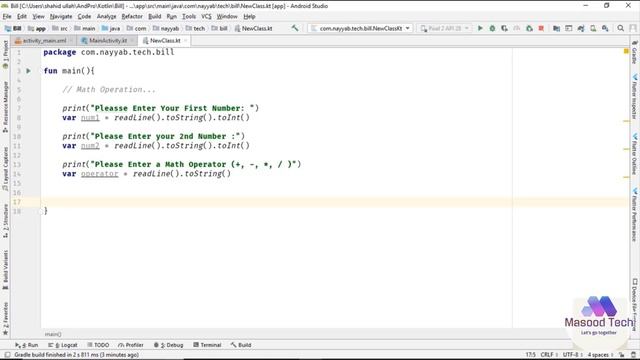Viewport: 640px width, 360px height.
Task: Open the Structure side panel
Action: (x=5, y=221)
